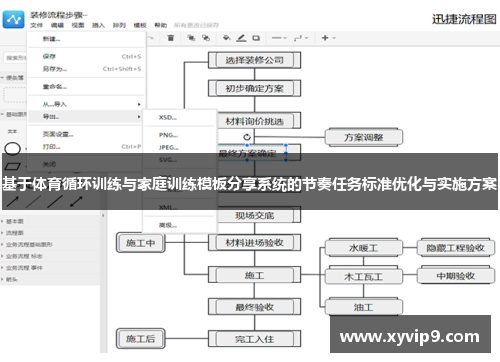
Task: Open the fill color bucket tool
Action: [227, 38]
